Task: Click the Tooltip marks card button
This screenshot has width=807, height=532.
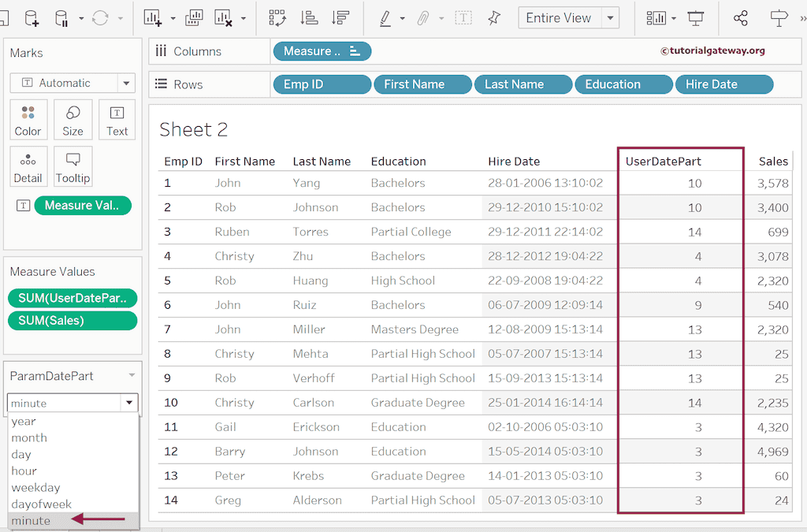Action: 73,167
